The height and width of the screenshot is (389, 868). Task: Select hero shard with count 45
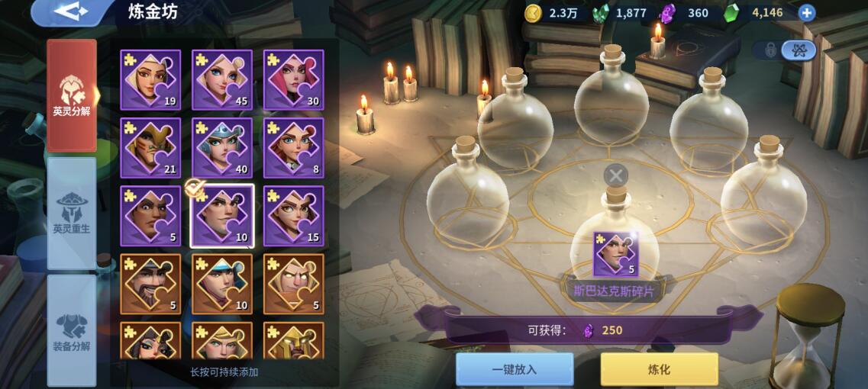coord(222,80)
